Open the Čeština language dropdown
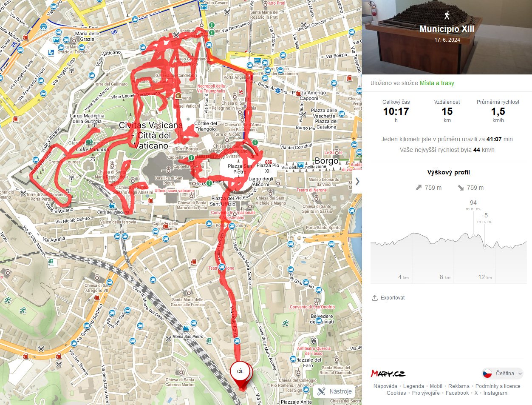This screenshot has width=532, height=405. click(x=503, y=374)
